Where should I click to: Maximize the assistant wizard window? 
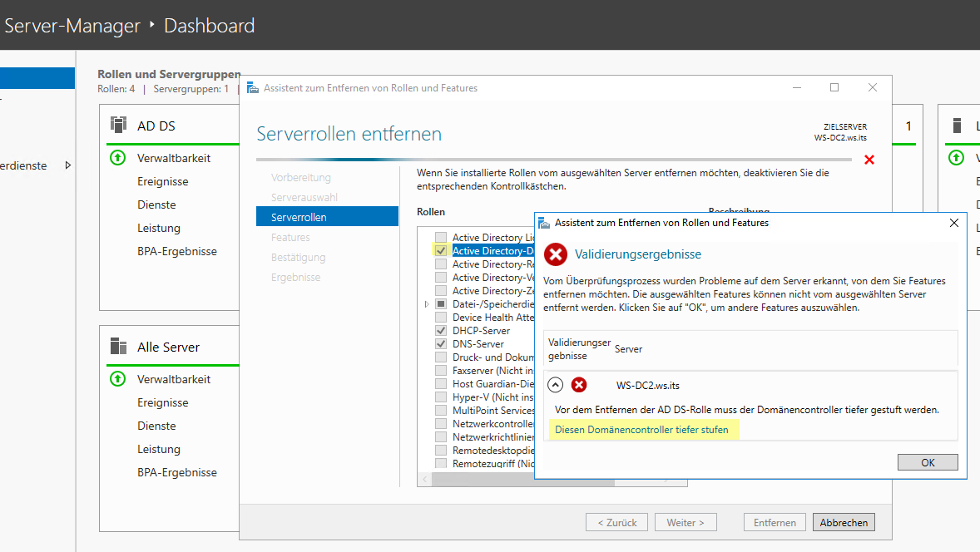point(834,87)
